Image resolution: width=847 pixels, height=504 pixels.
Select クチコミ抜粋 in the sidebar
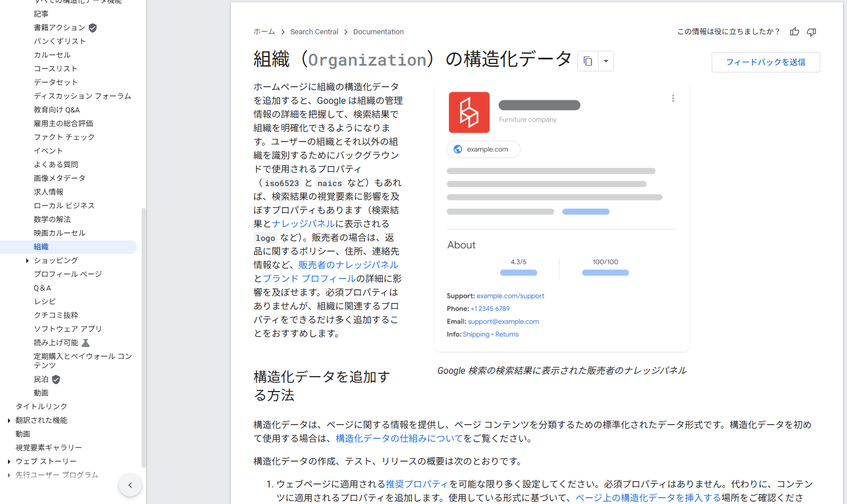pyautogui.click(x=56, y=315)
